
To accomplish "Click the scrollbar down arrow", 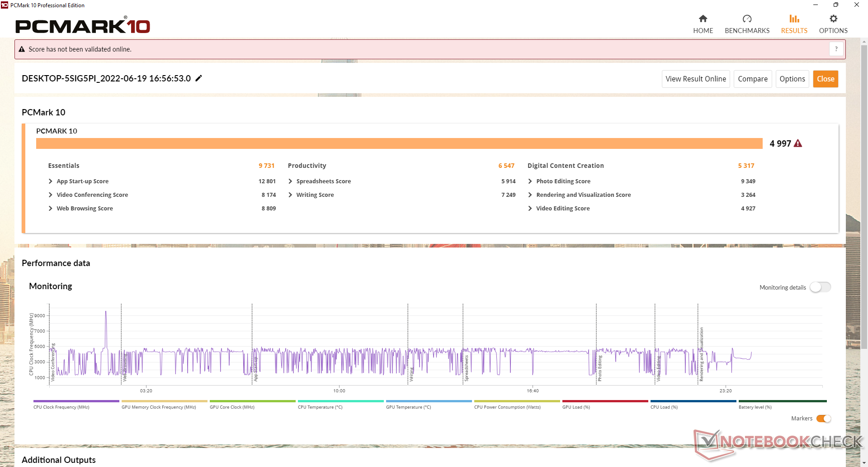I will click(864, 462).
